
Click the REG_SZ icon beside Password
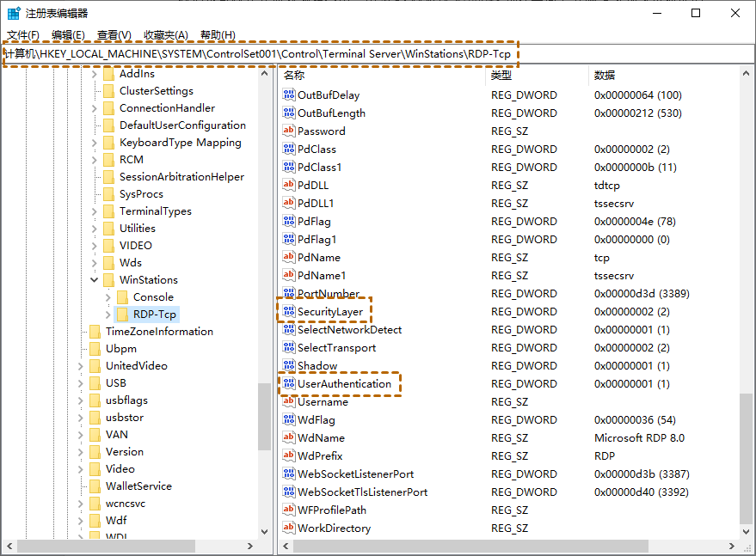(x=289, y=131)
